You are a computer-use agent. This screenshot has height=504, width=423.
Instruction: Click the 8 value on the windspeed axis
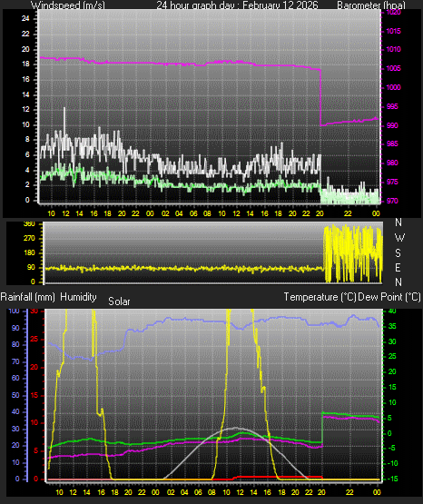point(27,140)
